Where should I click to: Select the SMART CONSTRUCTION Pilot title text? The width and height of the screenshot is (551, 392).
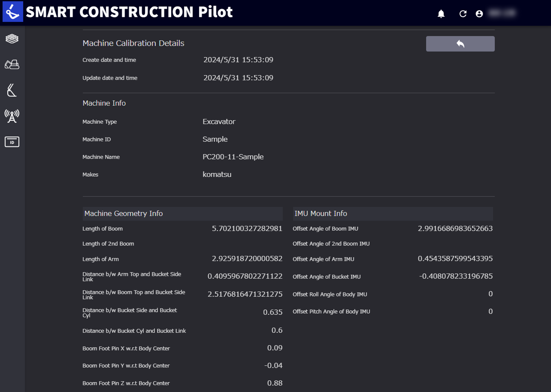click(129, 12)
